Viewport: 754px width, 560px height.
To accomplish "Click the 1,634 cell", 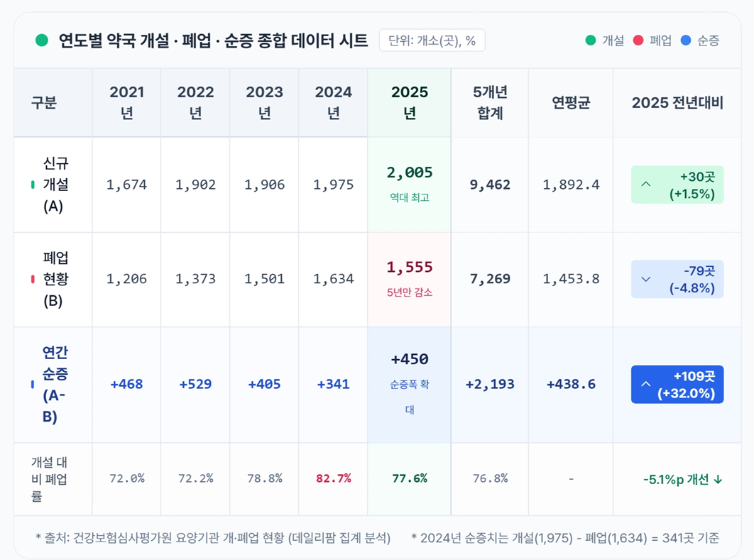I will [333, 279].
